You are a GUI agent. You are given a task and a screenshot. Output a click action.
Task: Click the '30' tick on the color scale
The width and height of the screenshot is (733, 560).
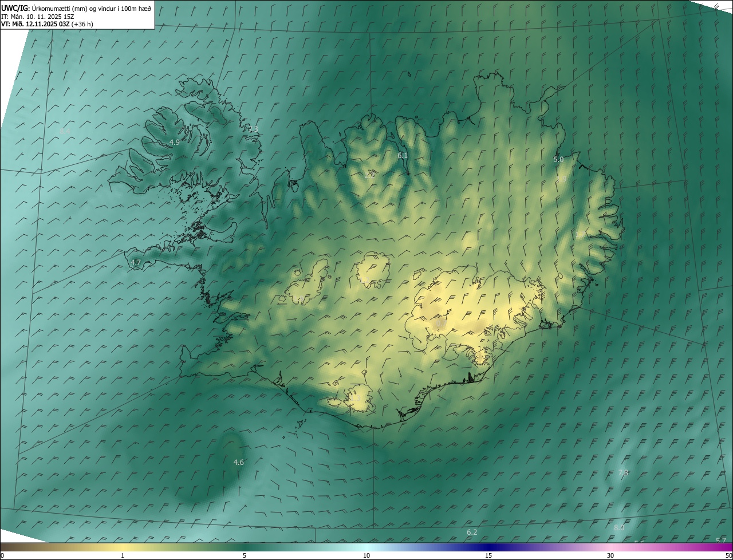coord(610,555)
